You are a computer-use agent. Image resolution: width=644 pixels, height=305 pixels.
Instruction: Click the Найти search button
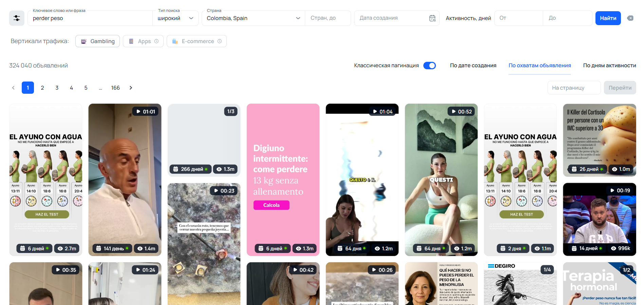tap(608, 18)
